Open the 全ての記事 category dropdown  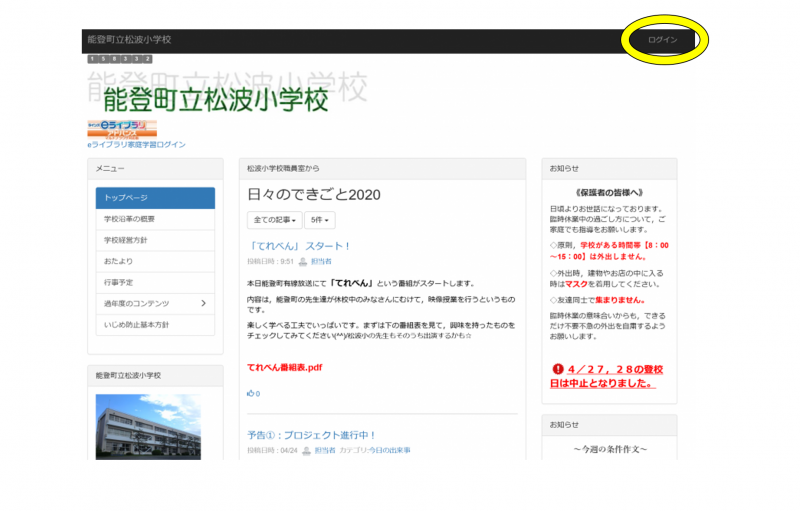point(275,219)
